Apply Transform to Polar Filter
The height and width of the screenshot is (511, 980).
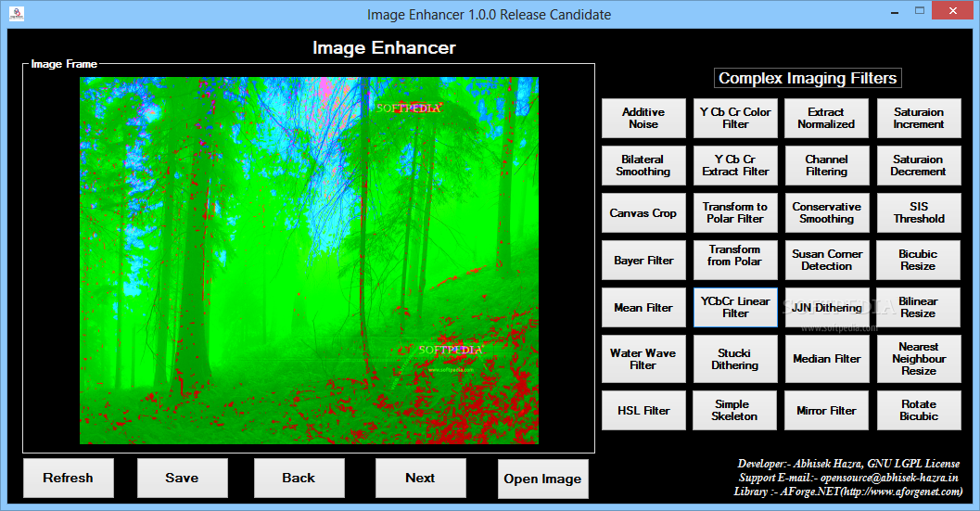[x=735, y=213]
